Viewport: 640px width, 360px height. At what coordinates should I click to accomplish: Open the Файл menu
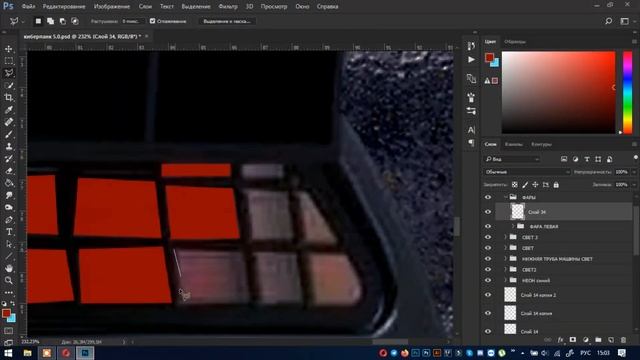[28, 7]
